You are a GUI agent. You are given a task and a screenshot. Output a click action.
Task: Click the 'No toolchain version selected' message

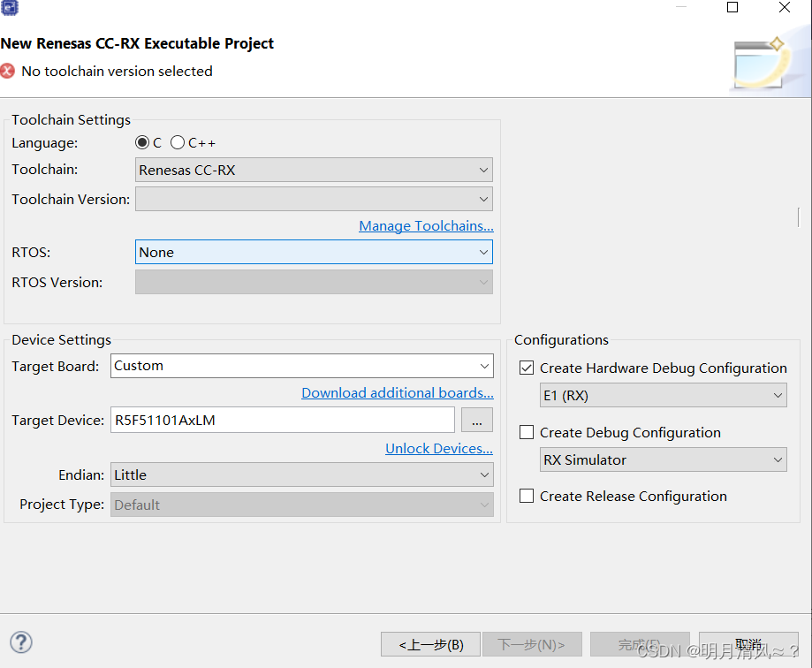117,72
